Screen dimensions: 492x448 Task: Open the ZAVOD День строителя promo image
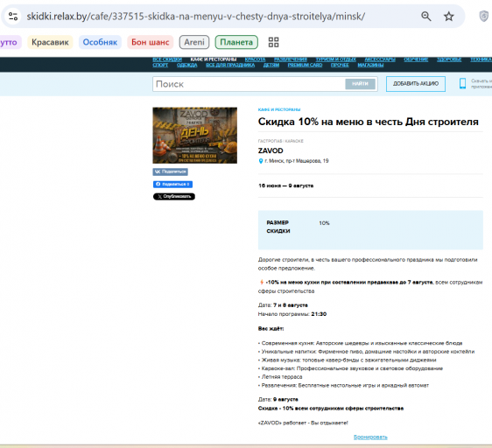pos(195,136)
